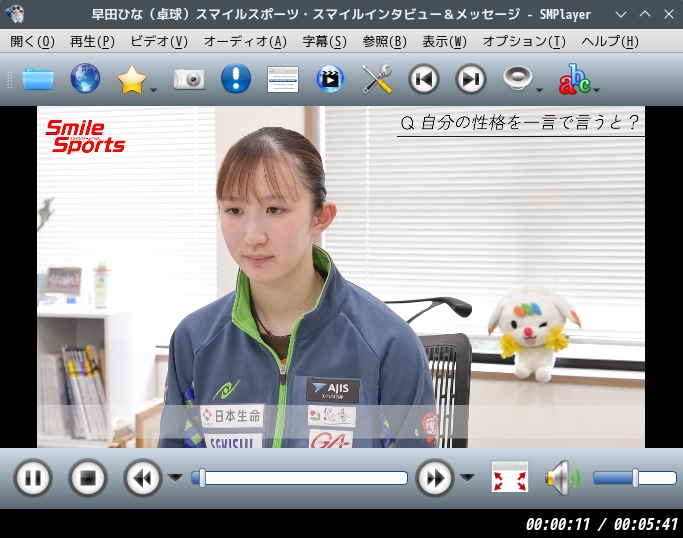This screenshot has height=538, width=683.
Task: Click the SMPlayer app icon in the title bar
Action: (15, 14)
